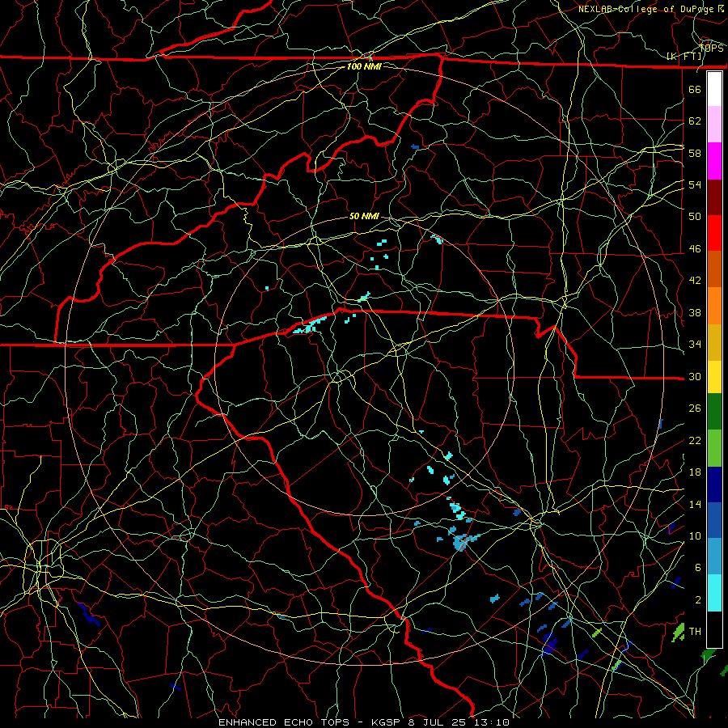Image resolution: width=728 pixels, height=728 pixels.
Task: Click the light blue swatch on the scale
Action: pos(714,557)
